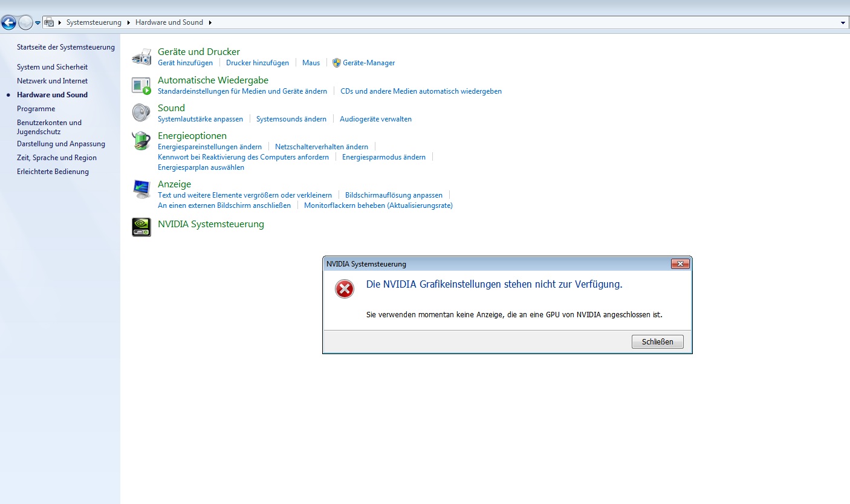Open Automatische Wiedergabe heading
The height and width of the screenshot is (504, 850).
(x=213, y=80)
